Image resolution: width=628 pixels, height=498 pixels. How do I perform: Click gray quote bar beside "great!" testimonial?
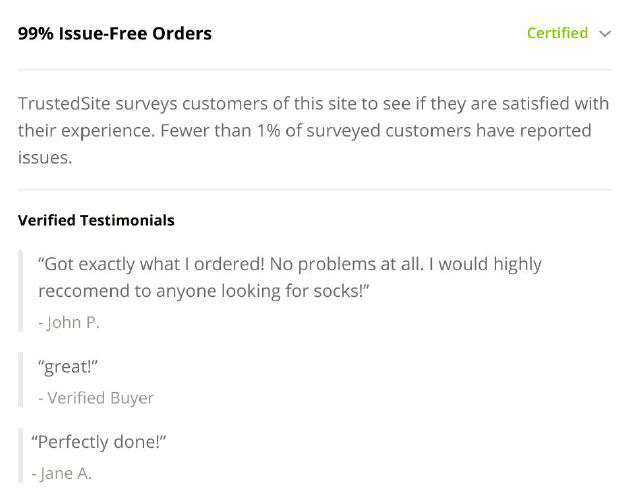click(x=20, y=380)
